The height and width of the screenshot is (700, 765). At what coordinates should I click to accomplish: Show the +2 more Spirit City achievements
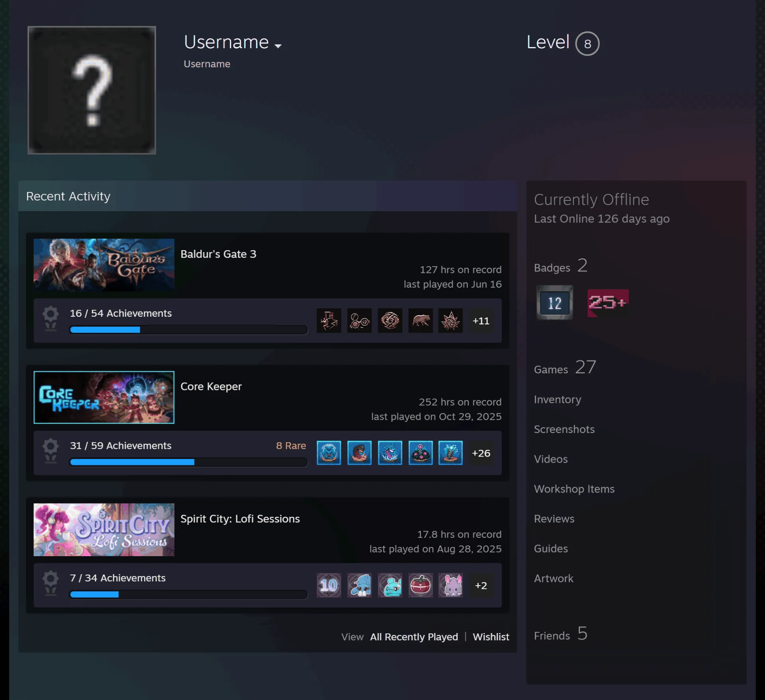(481, 585)
